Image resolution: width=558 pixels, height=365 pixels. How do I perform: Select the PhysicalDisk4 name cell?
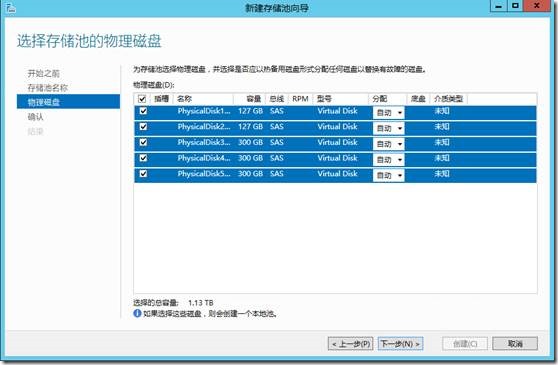pos(204,158)
